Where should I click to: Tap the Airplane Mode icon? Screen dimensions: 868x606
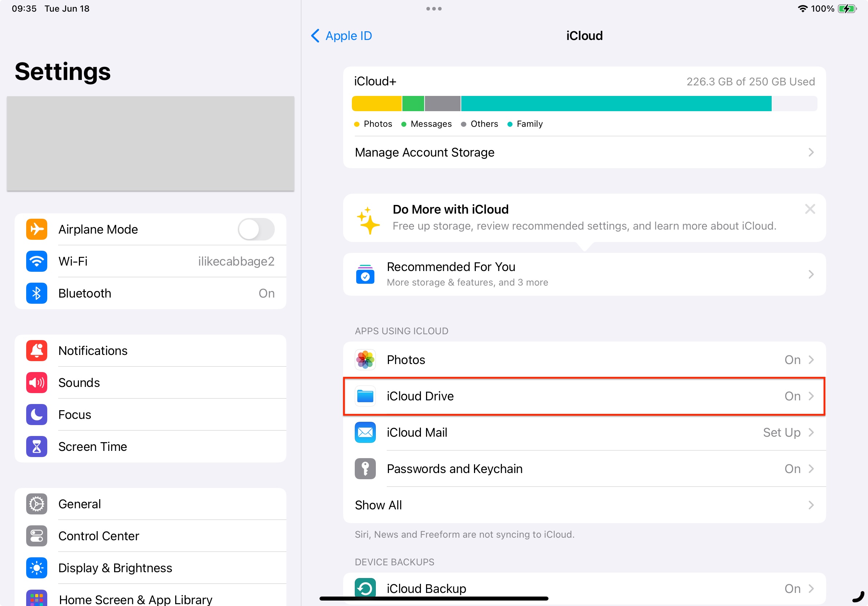click(x=37, y=229)
